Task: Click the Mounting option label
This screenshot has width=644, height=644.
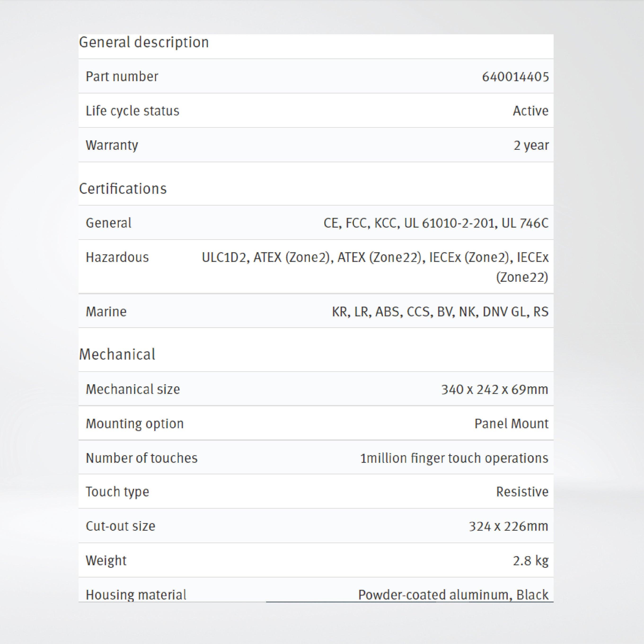Action: coord(135,424)
